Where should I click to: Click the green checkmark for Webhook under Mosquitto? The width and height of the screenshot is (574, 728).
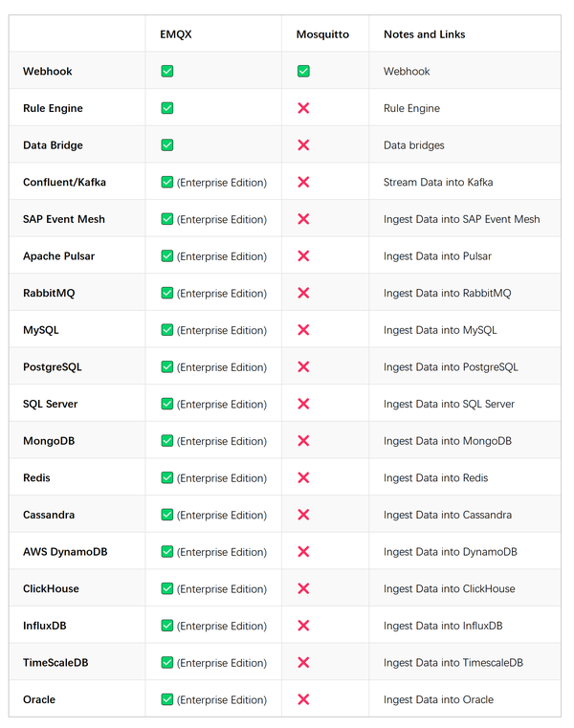pos(303,72)
